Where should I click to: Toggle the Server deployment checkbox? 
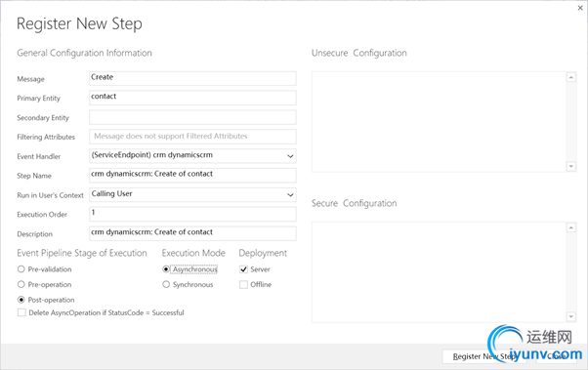[x=244, y=269]
